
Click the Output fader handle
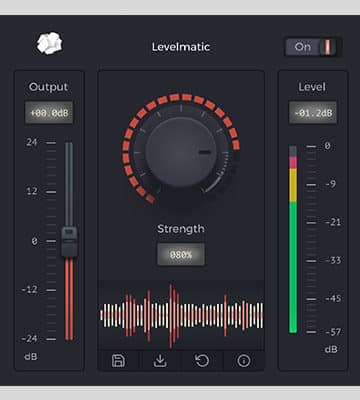(69, 241)
